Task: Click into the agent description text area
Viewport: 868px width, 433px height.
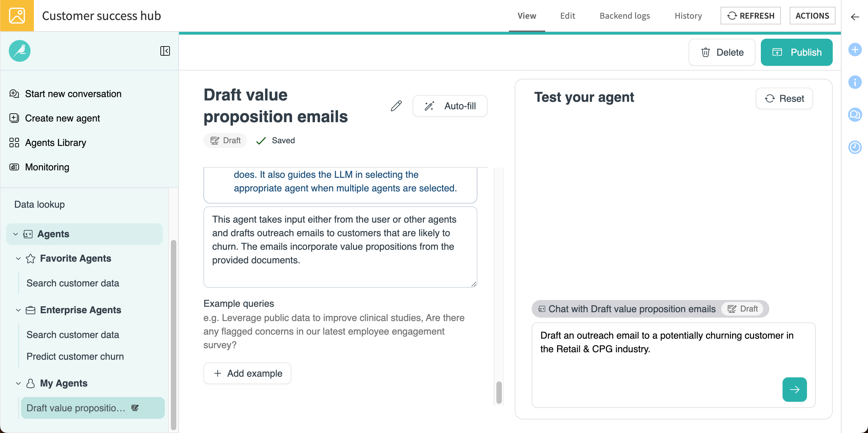Action: pos(340,247)
